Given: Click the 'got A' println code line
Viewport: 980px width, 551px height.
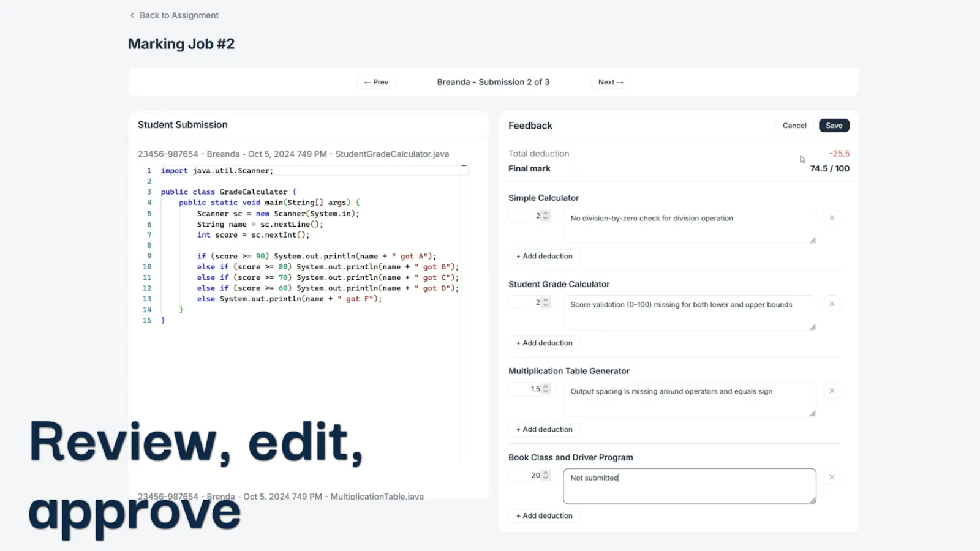Looking at the screenshot, I should point(317,256).
